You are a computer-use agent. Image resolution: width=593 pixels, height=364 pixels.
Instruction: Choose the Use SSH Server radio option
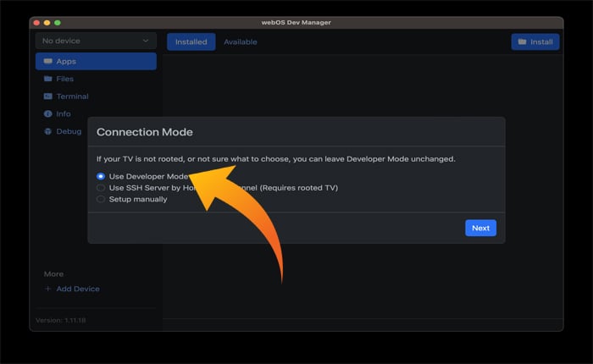pos(101,188)
